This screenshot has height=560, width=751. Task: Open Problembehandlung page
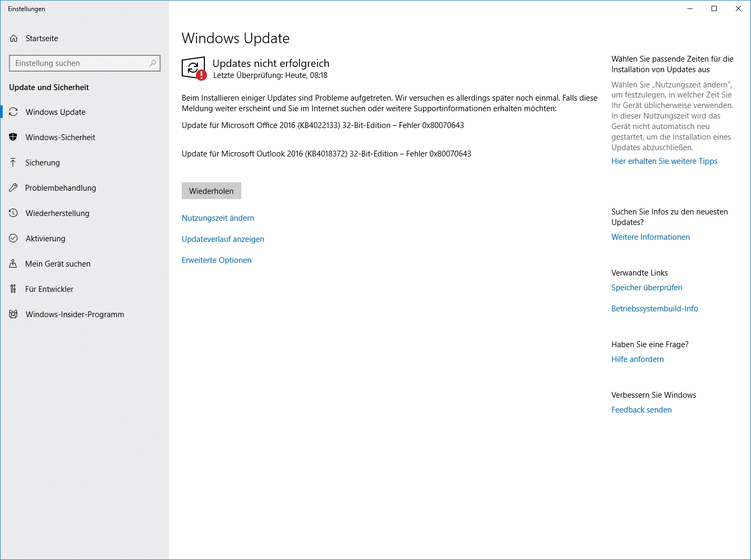[x=85, y=188]
